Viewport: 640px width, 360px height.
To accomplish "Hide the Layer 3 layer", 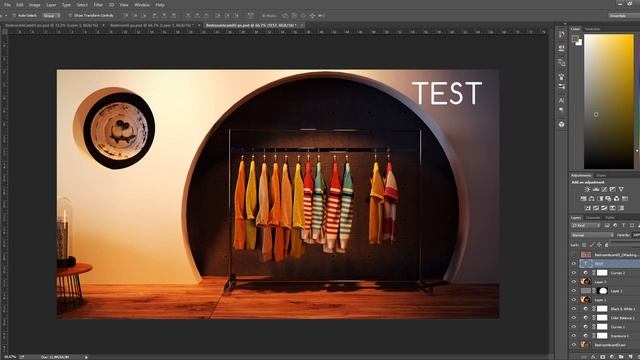I will [573, 282].
